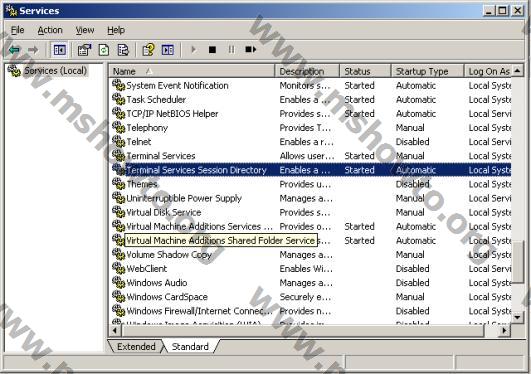Click the gear icon of WebClient row
Viewport: 531px width, 374px height.
[119, 268]
